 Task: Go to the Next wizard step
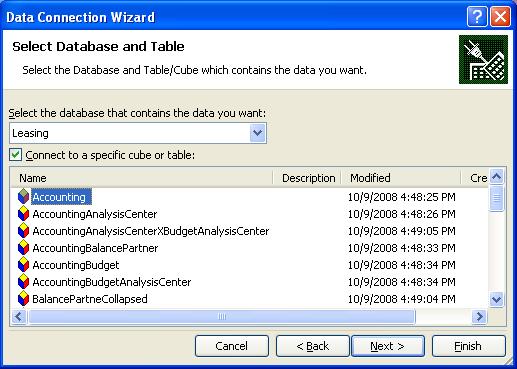click(x=388, y=346)
